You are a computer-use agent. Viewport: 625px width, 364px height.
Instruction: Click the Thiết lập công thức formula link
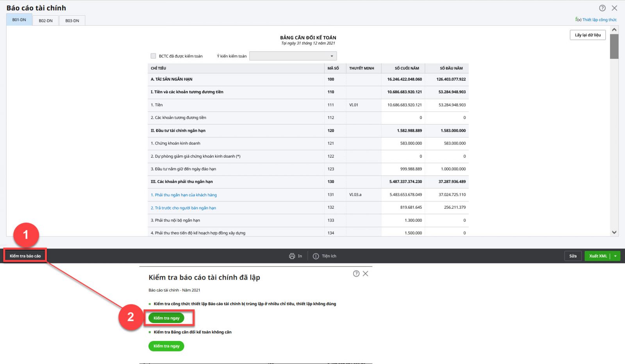coord(596,20)
